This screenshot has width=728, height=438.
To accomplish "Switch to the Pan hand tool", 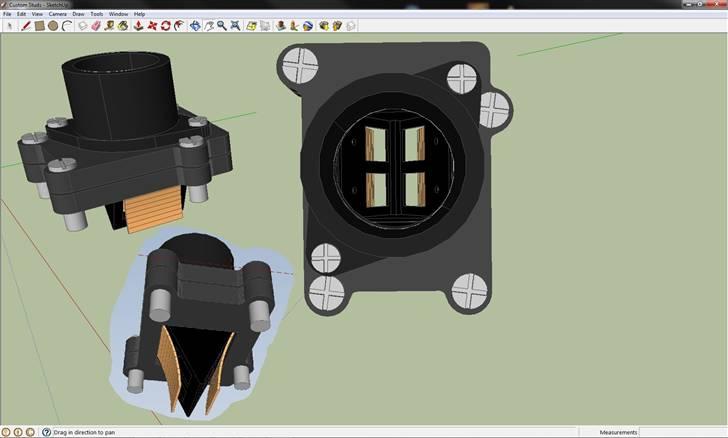I will 209,25.
